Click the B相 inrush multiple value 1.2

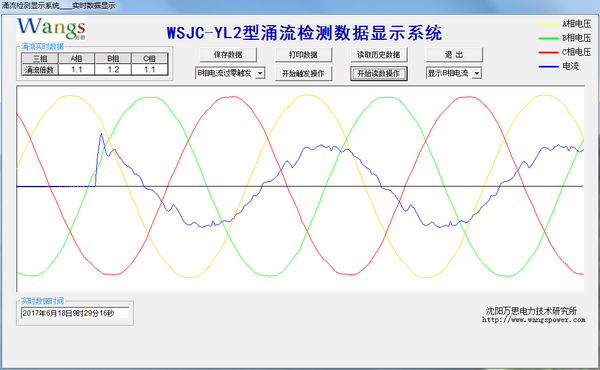click(x=113, y=70)
